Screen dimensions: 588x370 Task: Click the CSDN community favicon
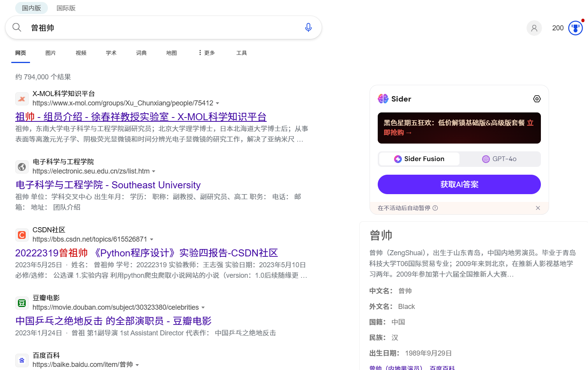point(22,235)
